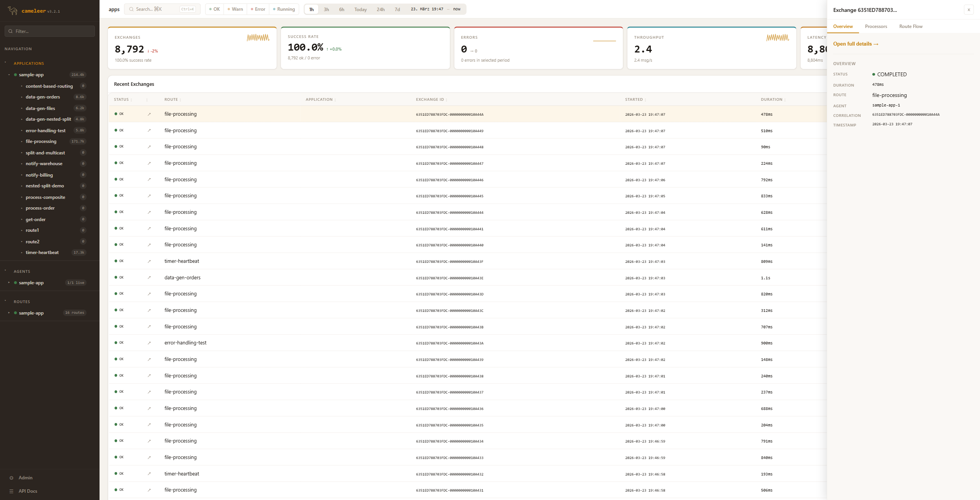Open the error-handling-test exchange arrow icon
Screen dimensions: 980x500
(x=149, y=343)
